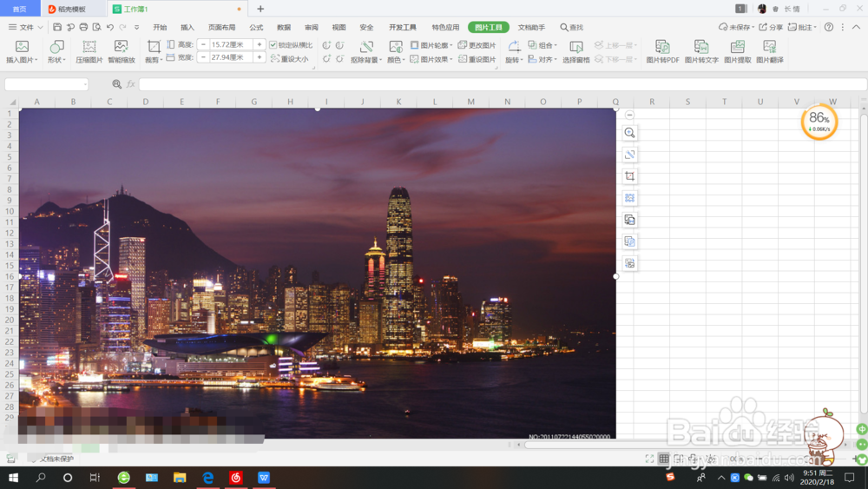Toggle the Lock Aspect Ratio (锁定纵横比) checkbox
This screenshot has height=489, width=868.
[273, 45]
